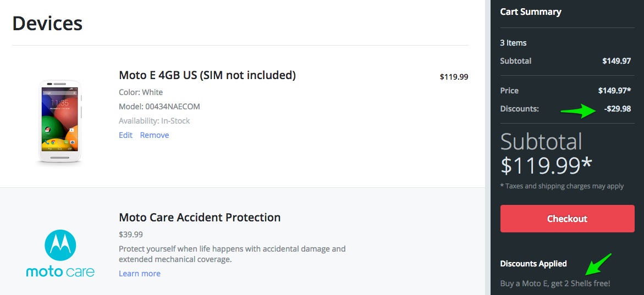Click the Moto E 4GB US title

pyautogui.click(x=207, y=75)
